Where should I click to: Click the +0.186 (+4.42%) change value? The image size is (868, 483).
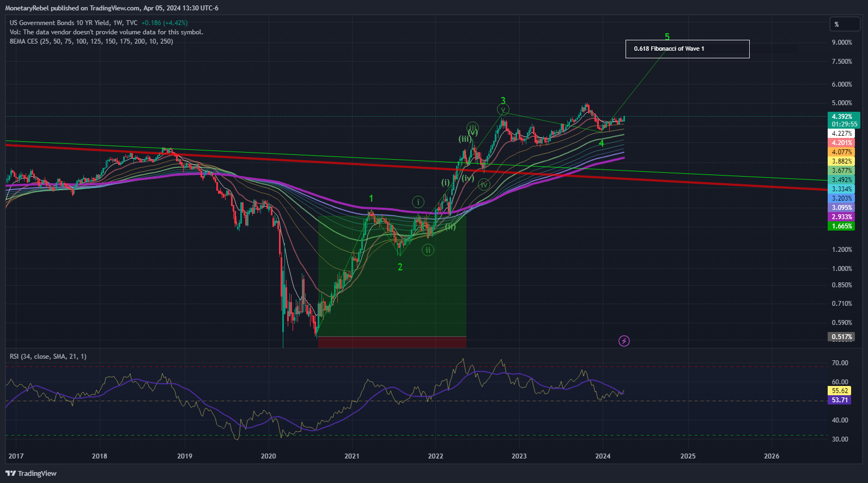point(165,23)
